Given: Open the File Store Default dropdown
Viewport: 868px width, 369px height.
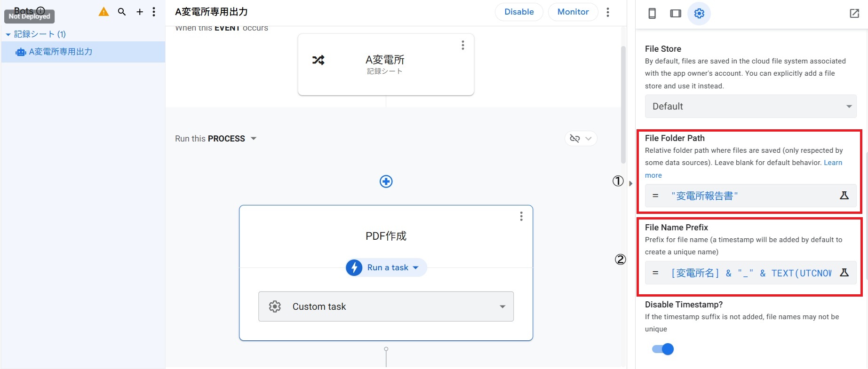Looking at the screenshot, I should coord(750,106).
